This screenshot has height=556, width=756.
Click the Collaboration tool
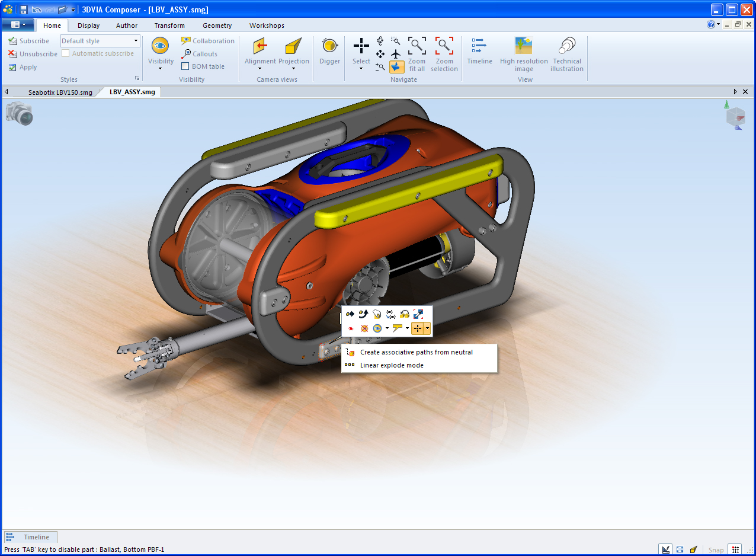[x=208, y=41]
